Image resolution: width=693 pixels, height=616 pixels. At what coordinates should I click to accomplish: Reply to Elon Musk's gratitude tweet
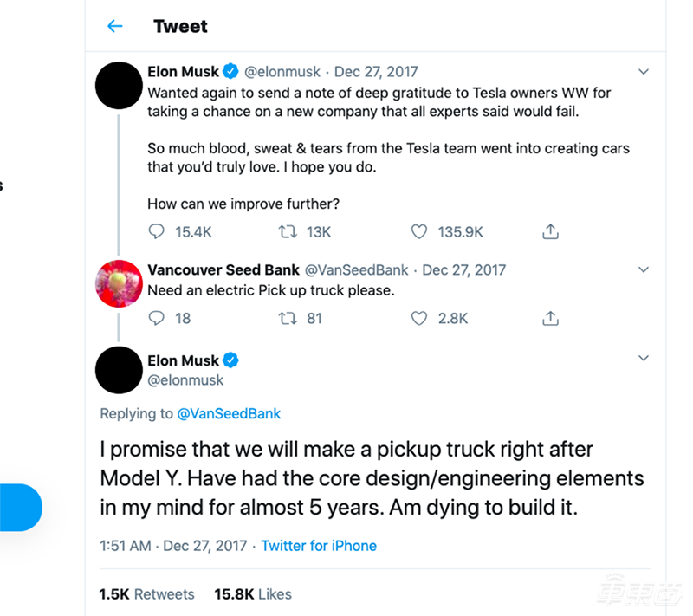pos(157,231)
